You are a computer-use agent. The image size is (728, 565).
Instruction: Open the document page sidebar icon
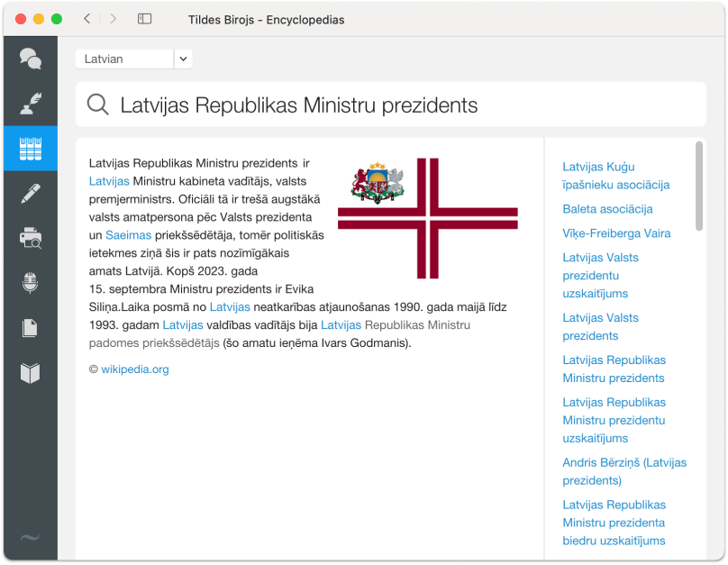(x=31, y=328)
